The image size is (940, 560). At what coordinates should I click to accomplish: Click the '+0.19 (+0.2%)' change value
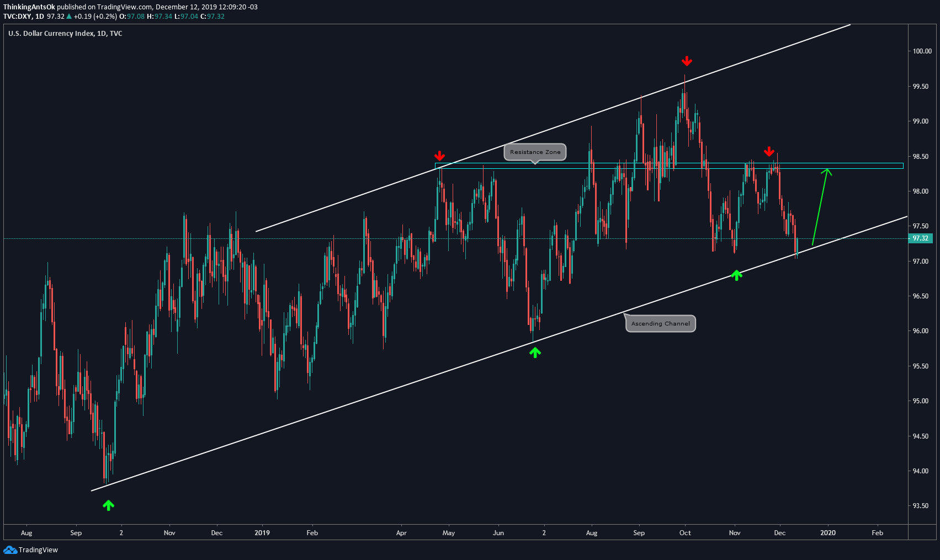(x=95, y=17)
